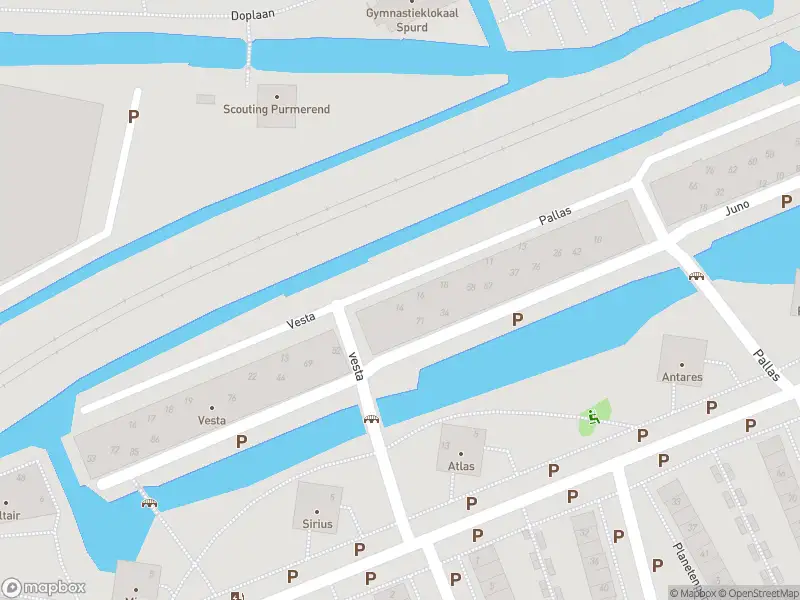The height and width of the screenshot is (600, 800).
Task: Click the parking icon beside Juno label
Action: pos(786,202)
